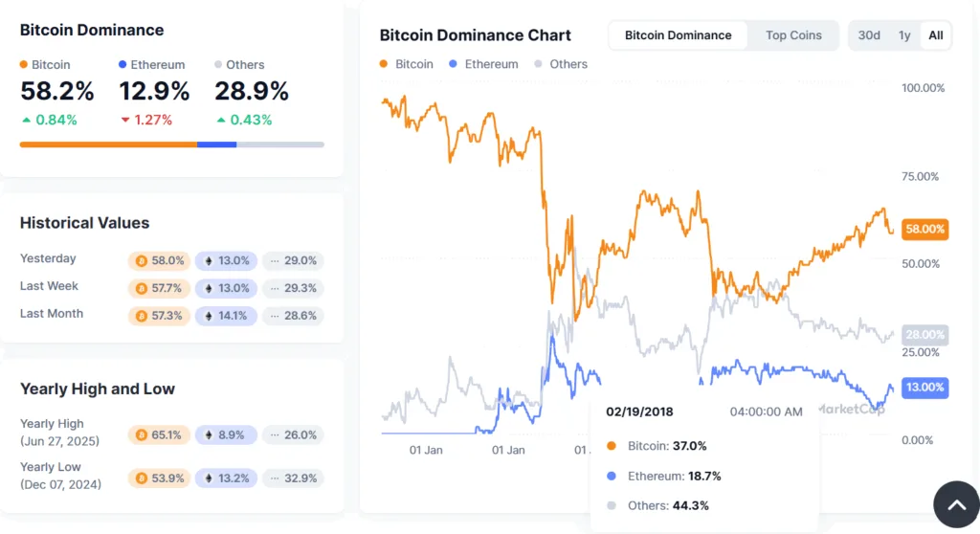Click the red down arrow under Ethereum percentage
The image size is (980, 534).
[x=124, y=121]
